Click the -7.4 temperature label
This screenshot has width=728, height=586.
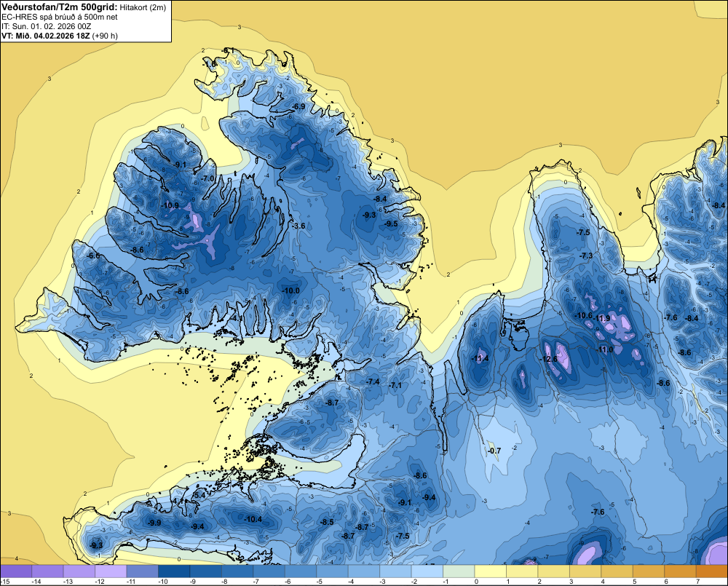(373, 381)
